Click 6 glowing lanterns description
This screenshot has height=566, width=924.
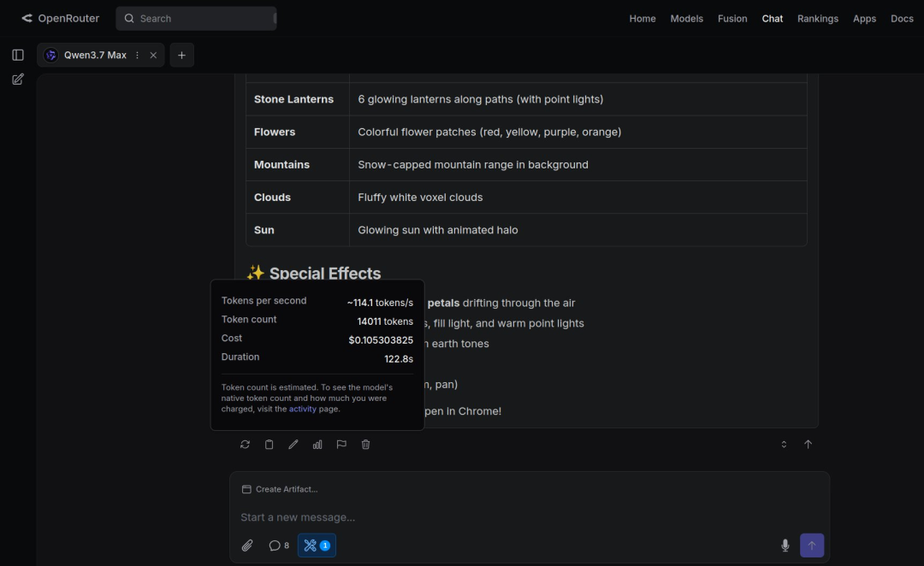click(x=480, y=99)
